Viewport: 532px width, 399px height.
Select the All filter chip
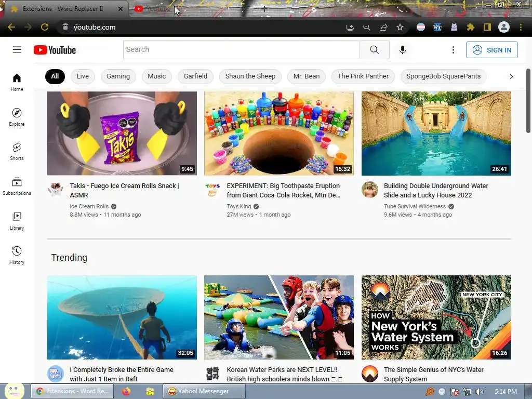tap(55, 76)
